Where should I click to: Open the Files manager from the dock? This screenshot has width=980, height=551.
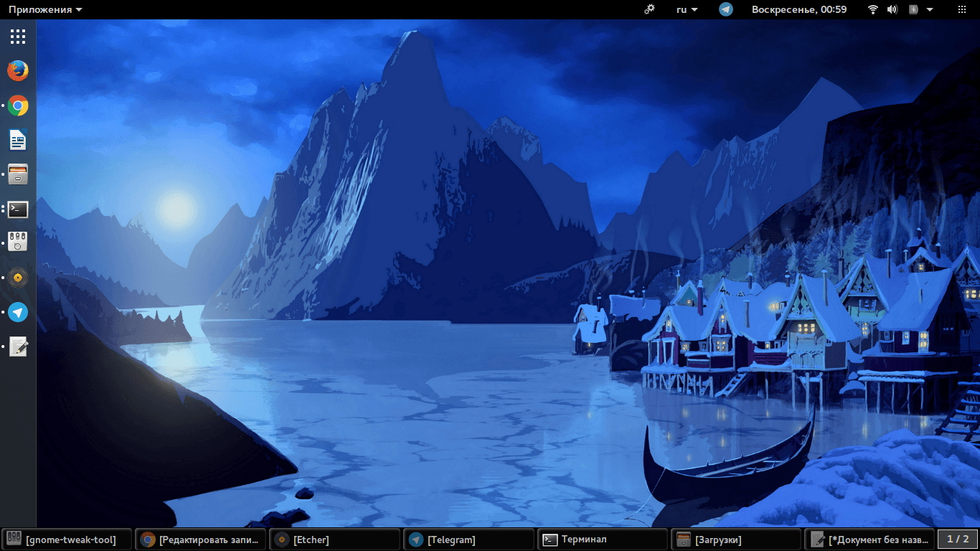point(18,174)
